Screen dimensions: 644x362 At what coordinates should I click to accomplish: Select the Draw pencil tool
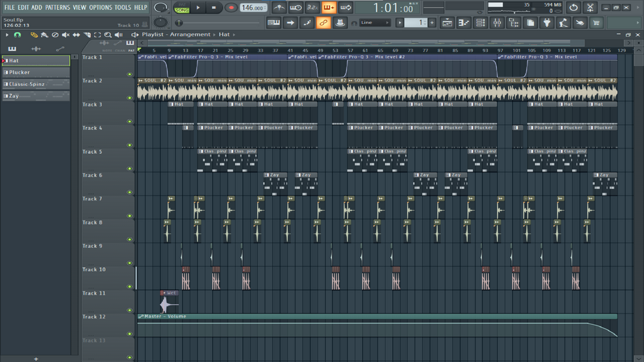[34, 35]
